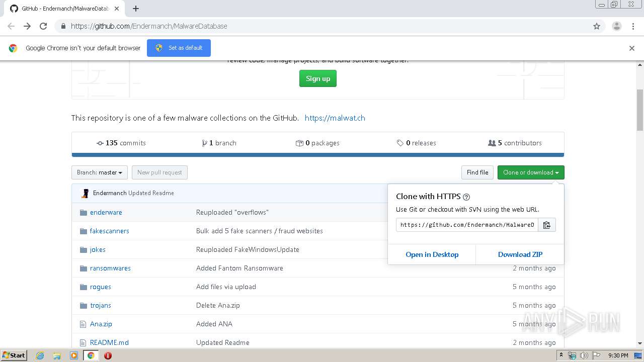Open the Windows Start menu

coord(14,355)
